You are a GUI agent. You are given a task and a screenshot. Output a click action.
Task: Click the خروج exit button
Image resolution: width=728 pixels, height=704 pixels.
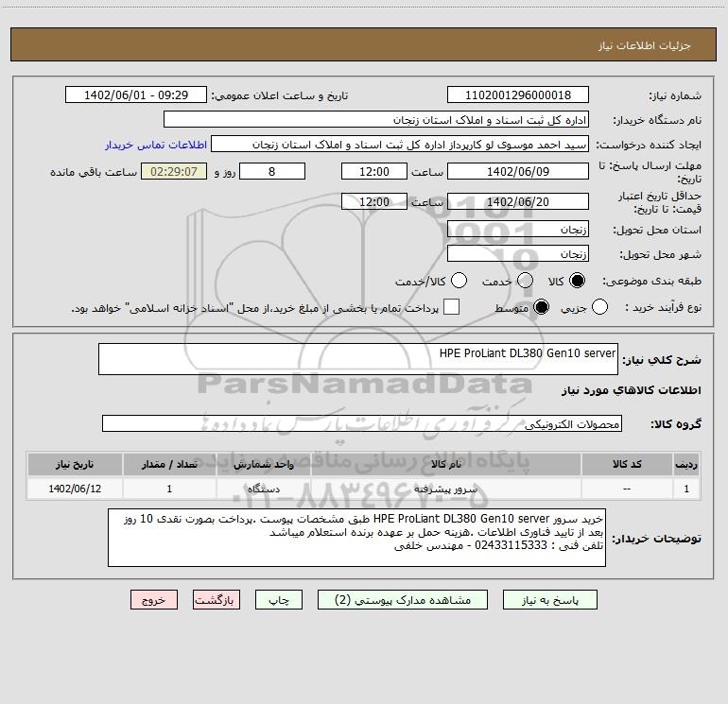tap(154, 600)
